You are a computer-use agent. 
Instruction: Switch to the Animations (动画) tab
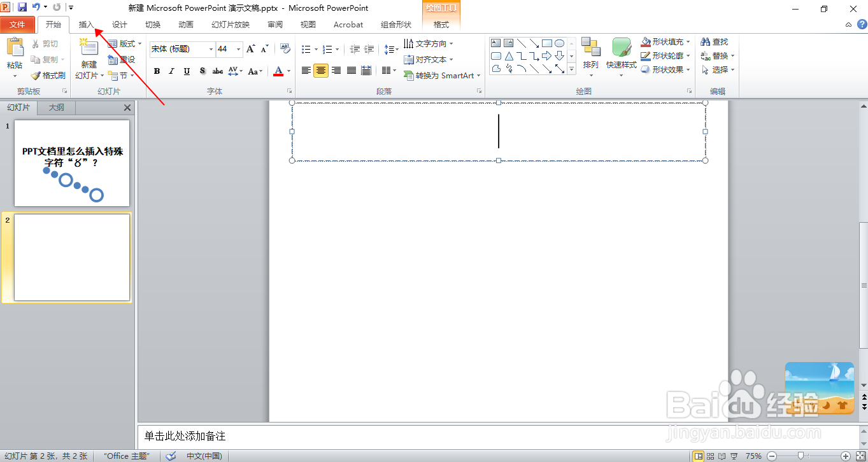pos(186,25)
